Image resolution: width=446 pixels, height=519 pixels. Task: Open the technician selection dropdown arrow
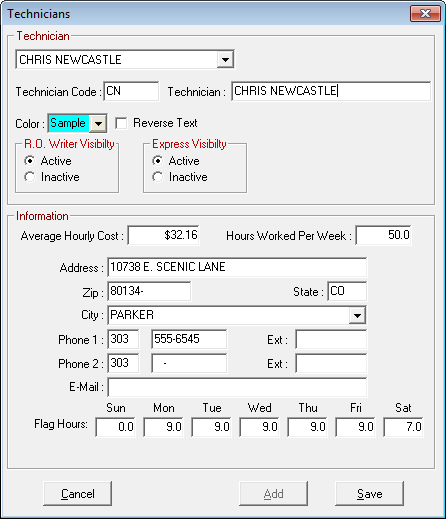[225, 60]
